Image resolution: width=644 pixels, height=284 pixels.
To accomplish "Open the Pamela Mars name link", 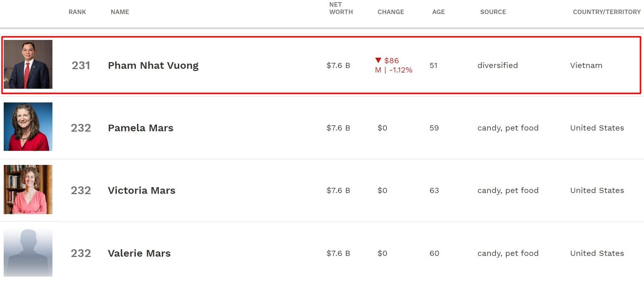I will (x=140, y=128).
